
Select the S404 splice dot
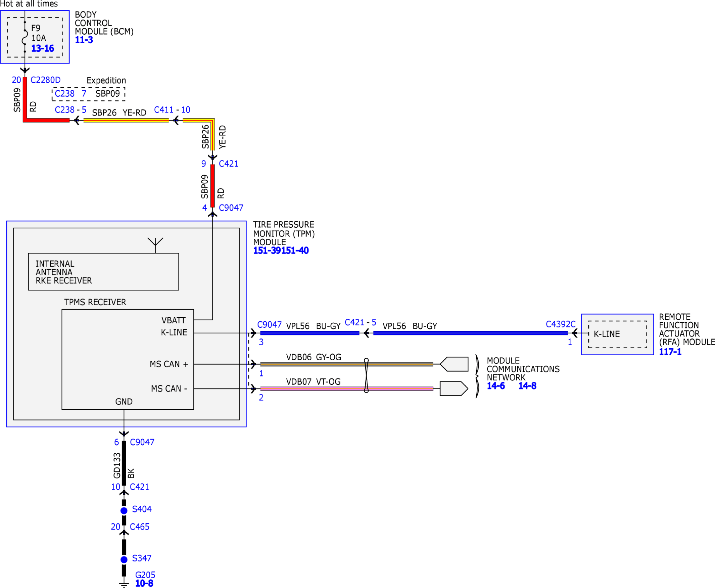point(124,510)
